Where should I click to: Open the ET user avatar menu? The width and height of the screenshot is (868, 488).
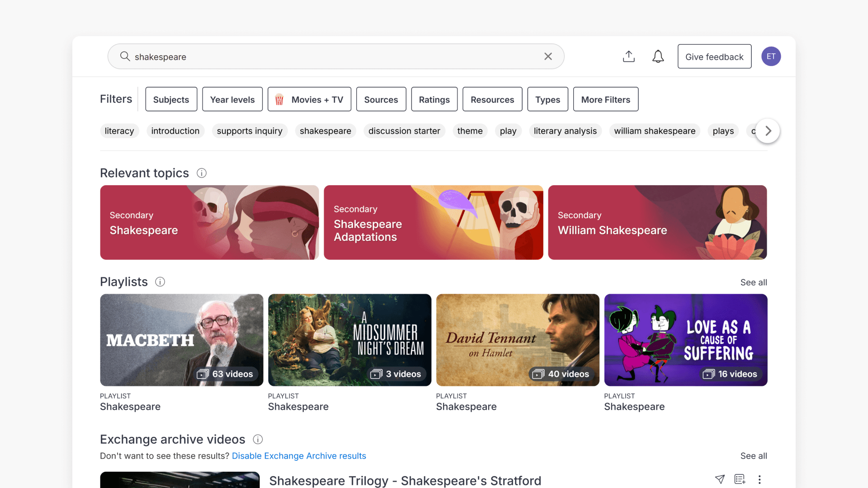coord(771,56)
